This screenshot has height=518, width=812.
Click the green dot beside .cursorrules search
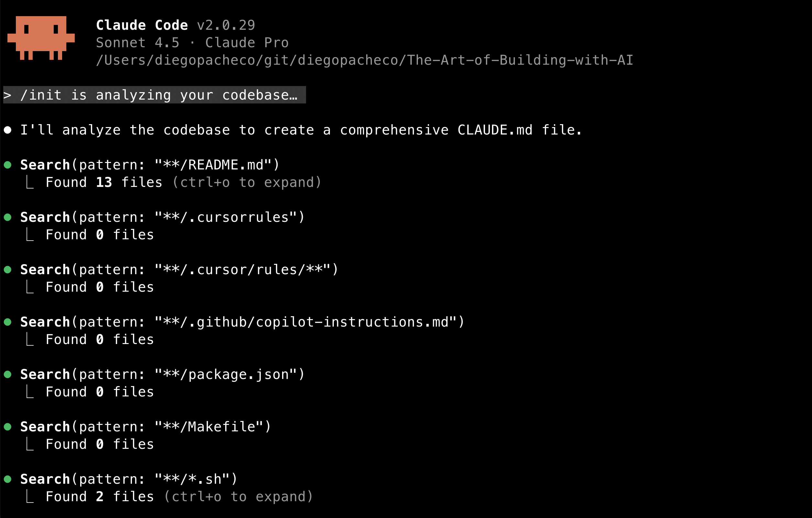[x=8, y=217]
